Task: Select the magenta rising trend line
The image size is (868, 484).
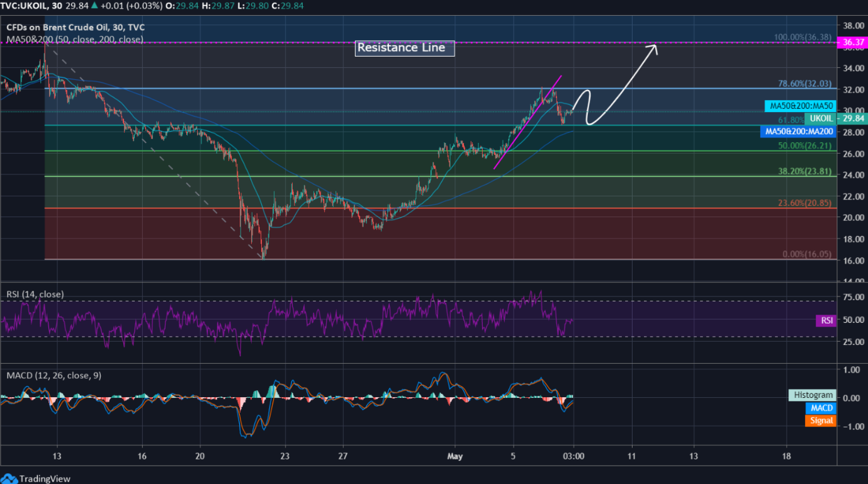Action: (527, 123)
